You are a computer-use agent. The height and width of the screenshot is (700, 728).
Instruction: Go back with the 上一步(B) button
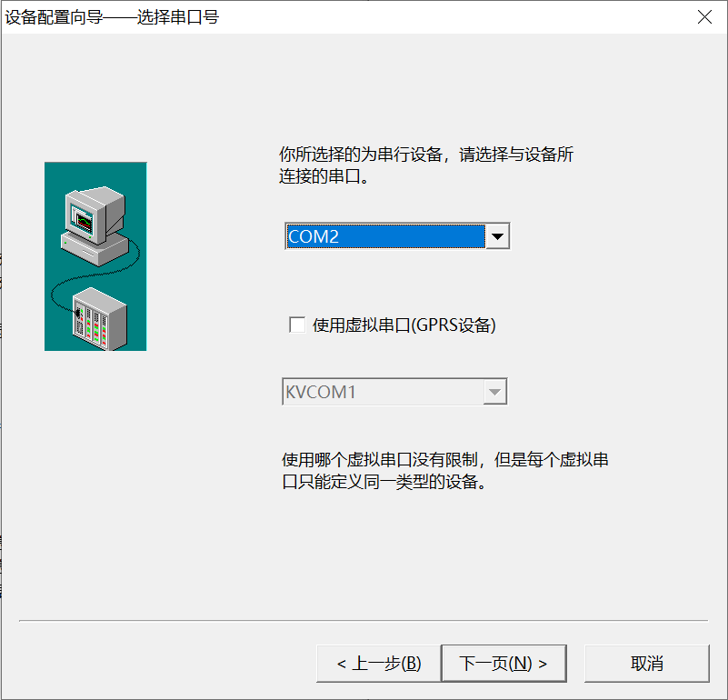pos(378,664)
